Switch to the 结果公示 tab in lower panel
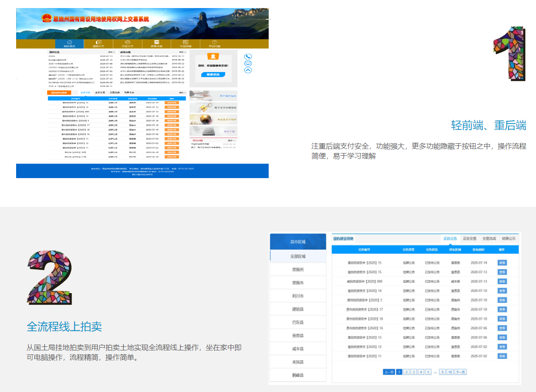This screenshot has height=392, width=536. coord(509,239)
